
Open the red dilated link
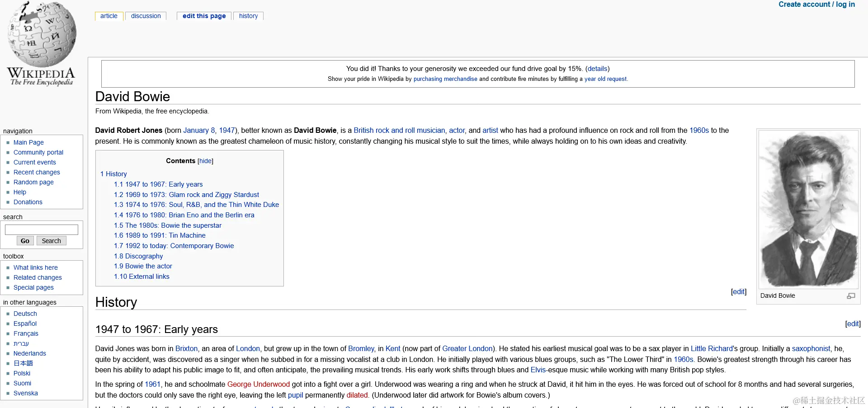point(357,395)
